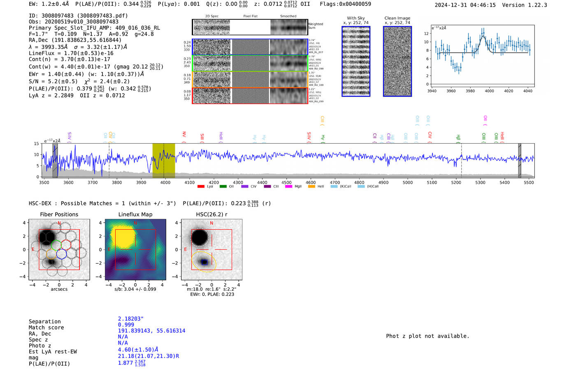Select the Clean Image cutout
Screen dimensions: 576x392
coord(397,61)
